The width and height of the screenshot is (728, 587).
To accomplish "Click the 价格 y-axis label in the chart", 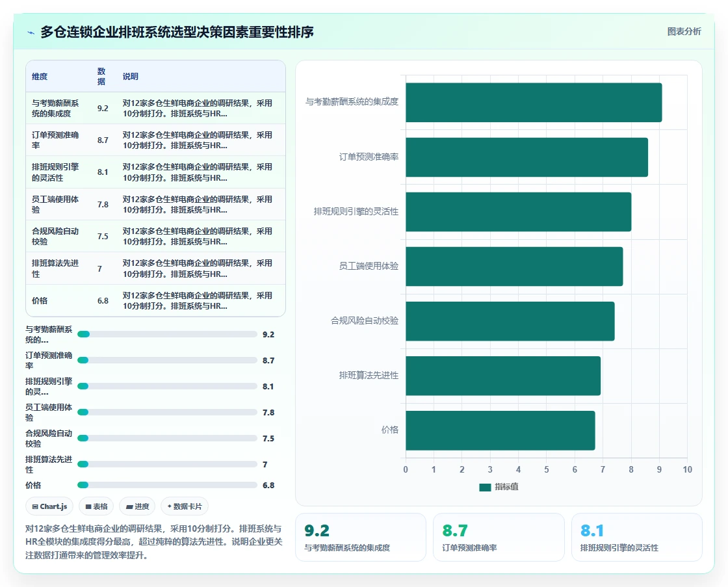I will pos(390,430).
